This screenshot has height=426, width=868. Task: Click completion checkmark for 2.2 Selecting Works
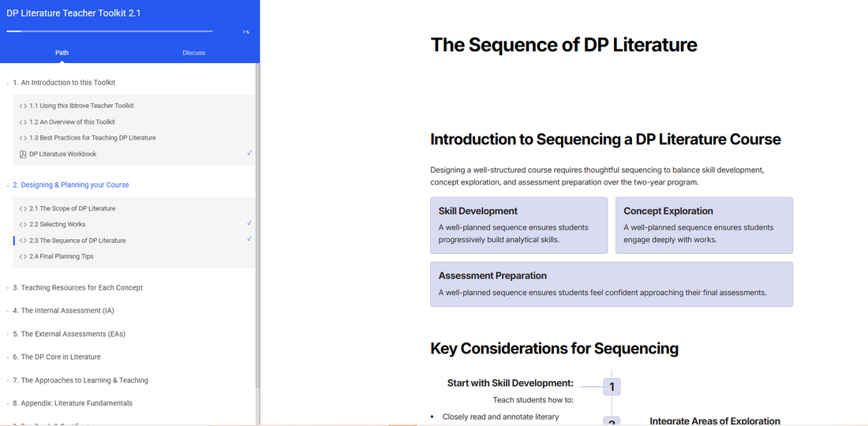(x=249, y=224)
